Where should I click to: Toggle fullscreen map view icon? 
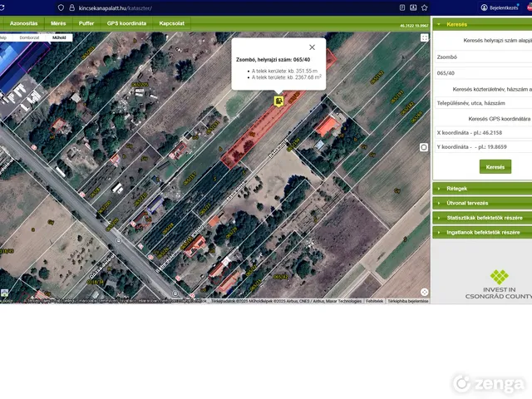pyautogui.click(x=425, y=37)
